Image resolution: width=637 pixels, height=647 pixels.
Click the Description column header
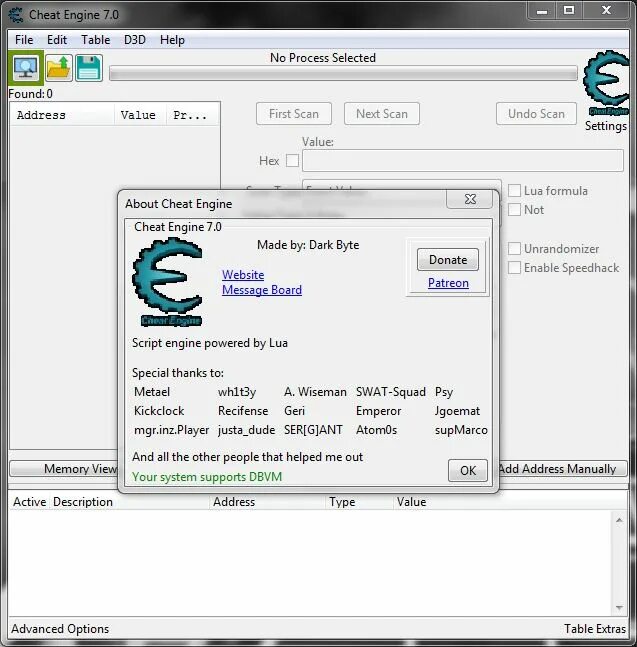(130, 502)
